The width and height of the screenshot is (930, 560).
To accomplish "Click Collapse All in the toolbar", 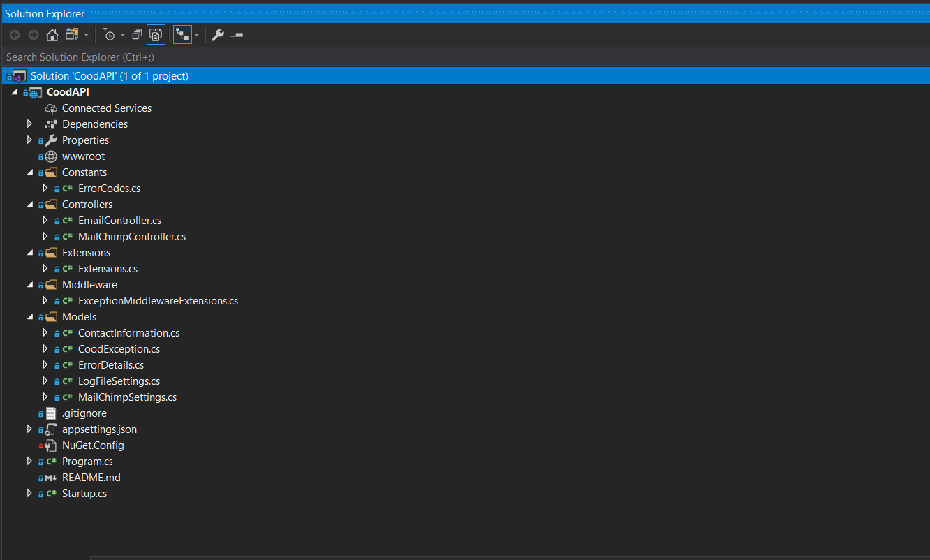I will coord(138,35).
